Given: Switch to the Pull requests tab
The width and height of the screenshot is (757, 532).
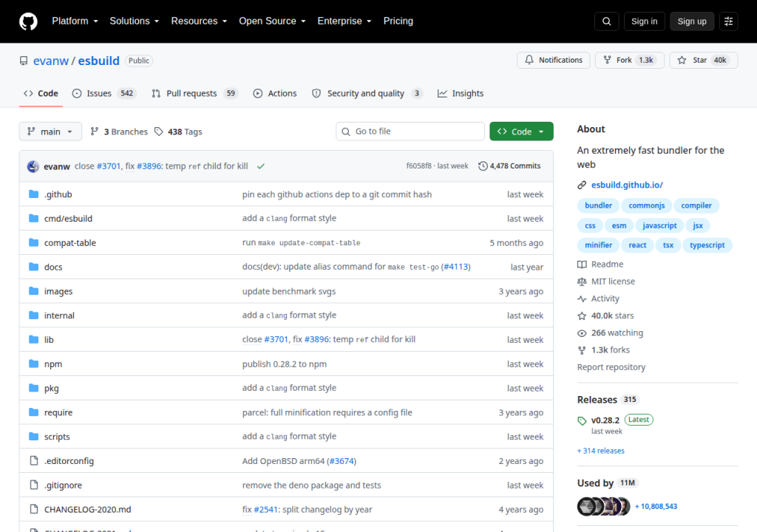Looking at the screenshot, I should (x=195, y=93).
